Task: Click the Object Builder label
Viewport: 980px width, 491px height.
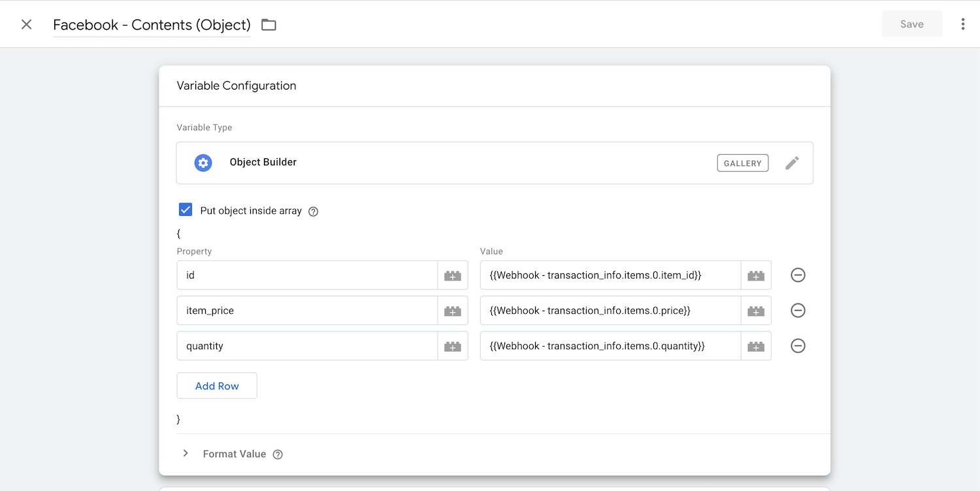Action: [263, 162]
